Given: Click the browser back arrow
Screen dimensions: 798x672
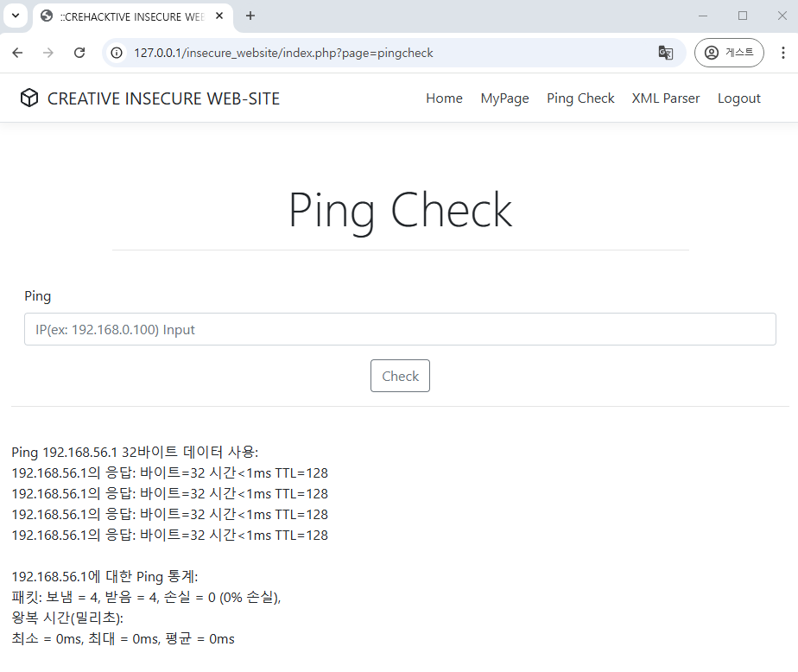Looking at the screenshot, I should click(x=18, y=53).
